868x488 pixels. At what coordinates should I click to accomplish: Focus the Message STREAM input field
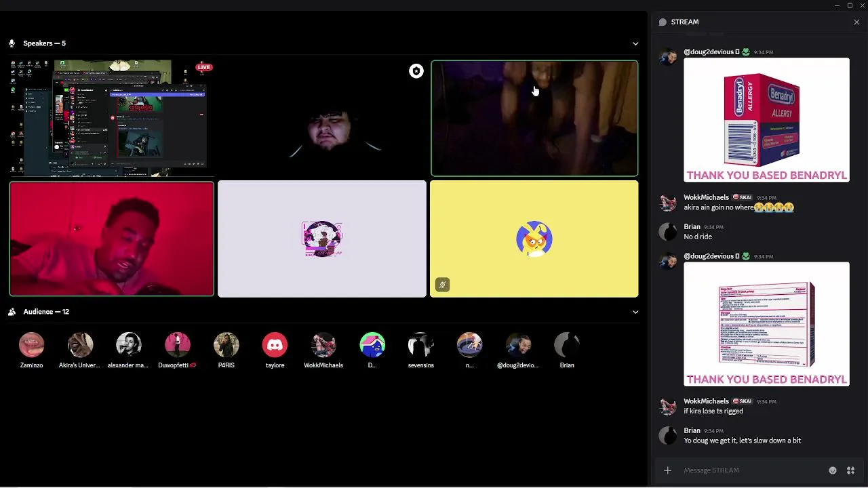(753, 470)
